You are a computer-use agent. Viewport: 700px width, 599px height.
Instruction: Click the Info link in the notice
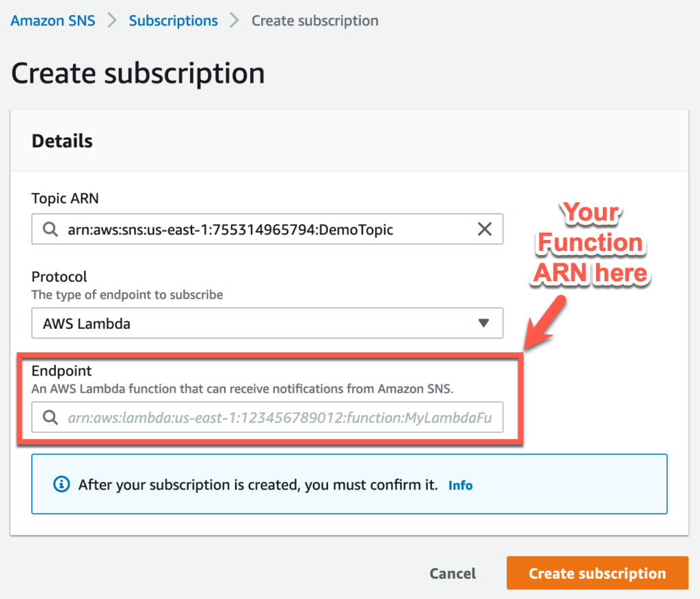[460, 485]
